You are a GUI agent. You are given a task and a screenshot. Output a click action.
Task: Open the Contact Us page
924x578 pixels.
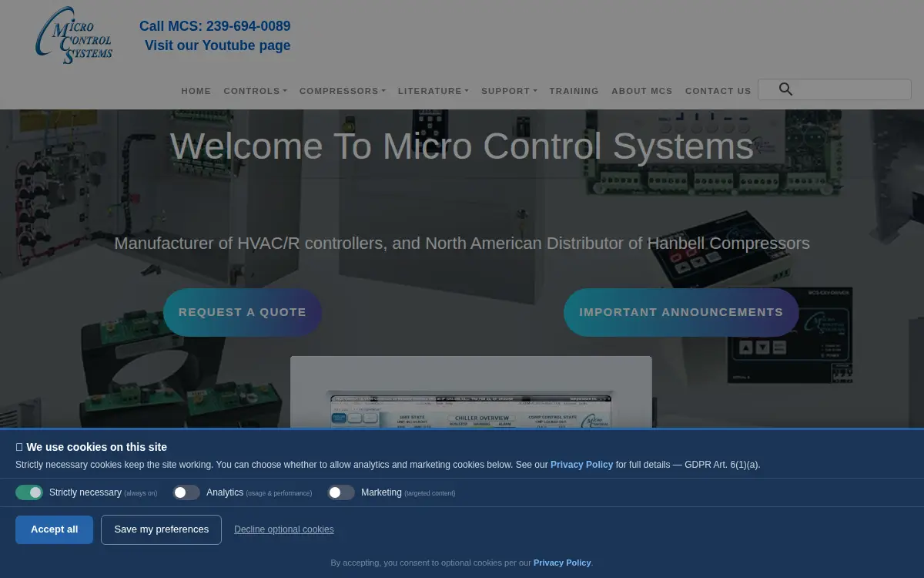[x=718, y=91]
